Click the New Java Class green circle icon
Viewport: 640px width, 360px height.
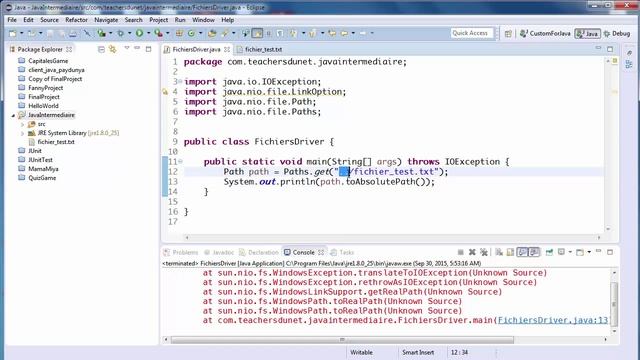191,33
